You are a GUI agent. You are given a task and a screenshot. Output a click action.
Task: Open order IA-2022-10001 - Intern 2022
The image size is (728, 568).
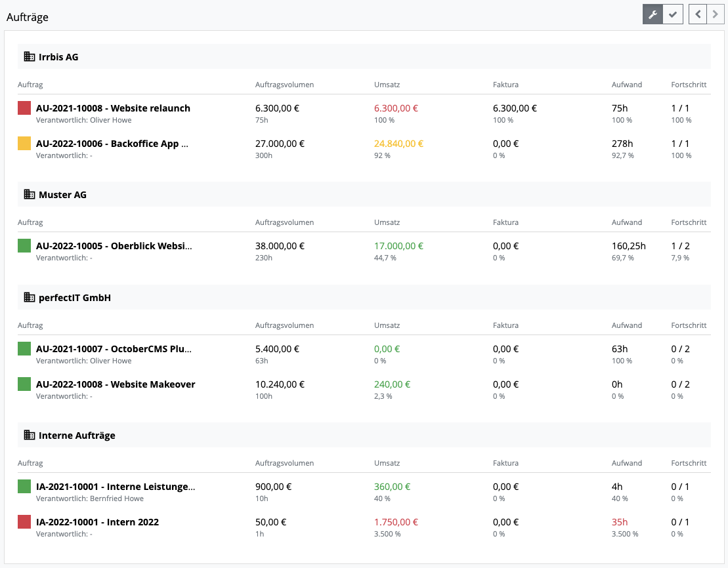[x=98, y=522]
